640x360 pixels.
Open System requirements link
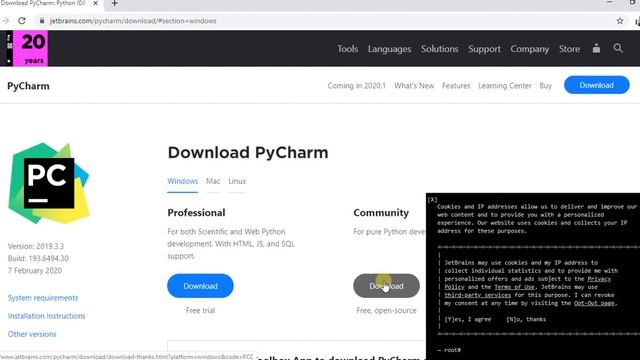43,298
